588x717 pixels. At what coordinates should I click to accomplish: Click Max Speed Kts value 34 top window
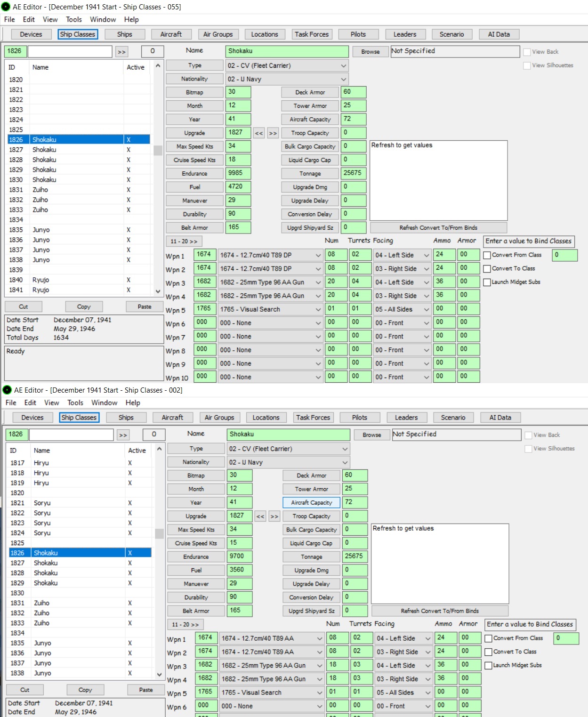click(238, 146)
